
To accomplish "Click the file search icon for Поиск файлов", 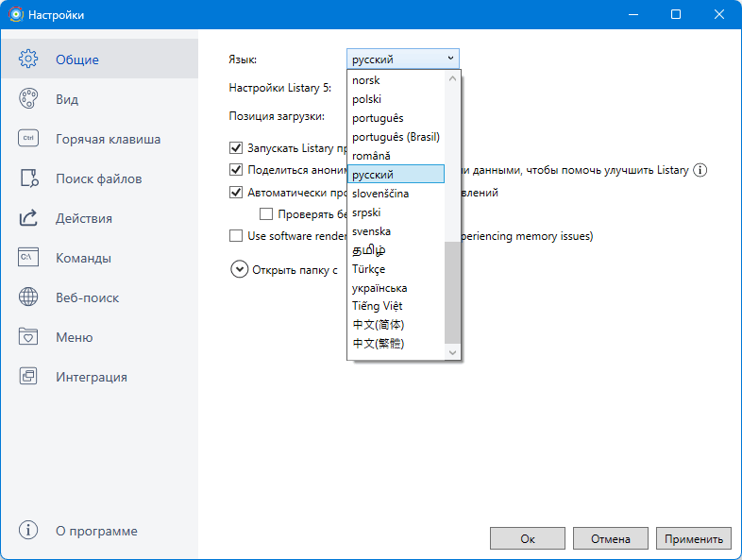I will 28,178.
